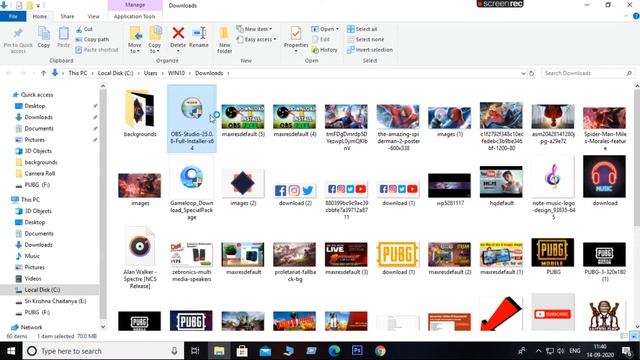Click Select none in ribbon
The height and width of the screenshot is (360, 640).
[365, 40]
